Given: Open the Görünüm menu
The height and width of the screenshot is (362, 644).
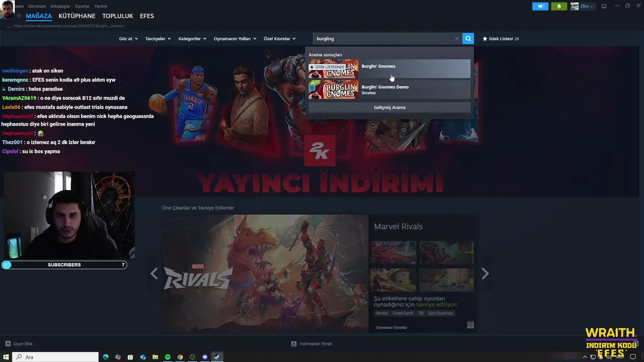Looking at the screenshot, I should click(37, 6).
